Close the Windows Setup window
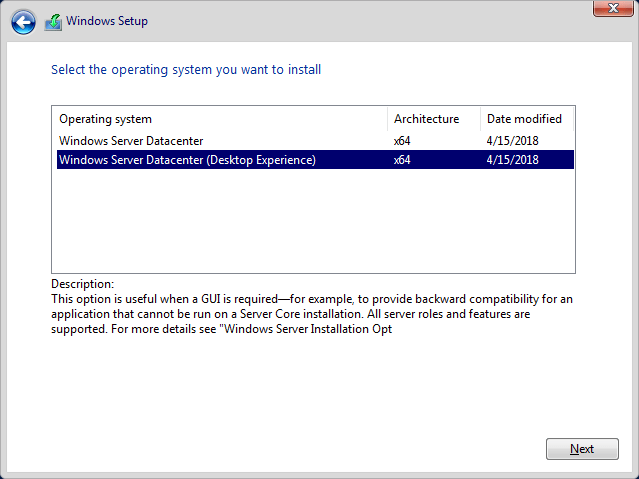 coord(613,8)
